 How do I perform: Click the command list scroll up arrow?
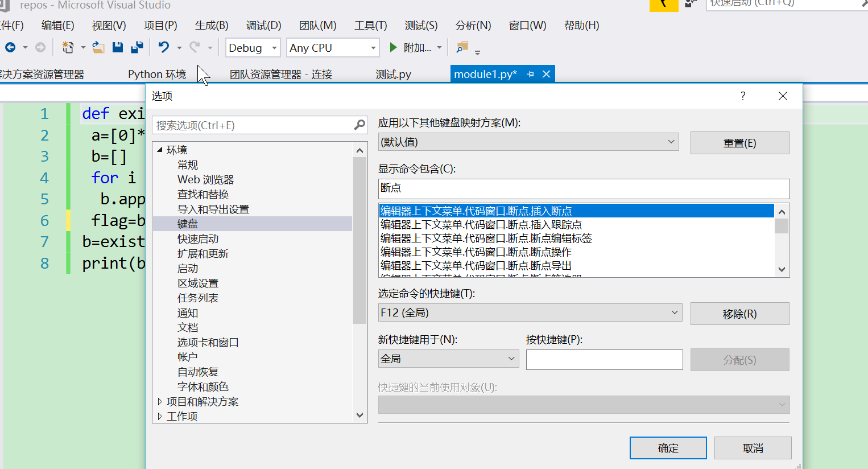point(782,212)
